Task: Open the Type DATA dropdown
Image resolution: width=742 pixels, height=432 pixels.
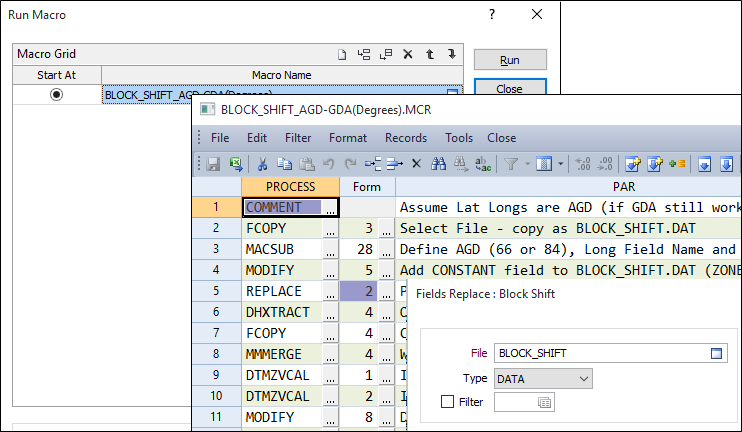Action: [543, 379]
